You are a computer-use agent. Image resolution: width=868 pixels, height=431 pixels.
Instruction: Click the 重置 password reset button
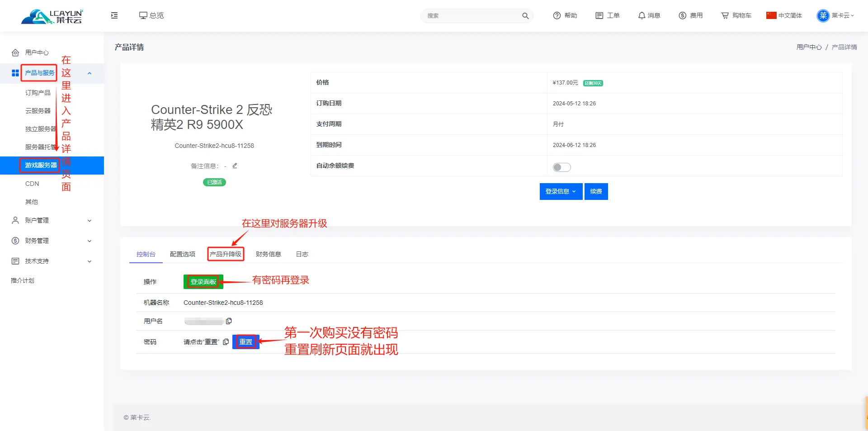(245, 342)
